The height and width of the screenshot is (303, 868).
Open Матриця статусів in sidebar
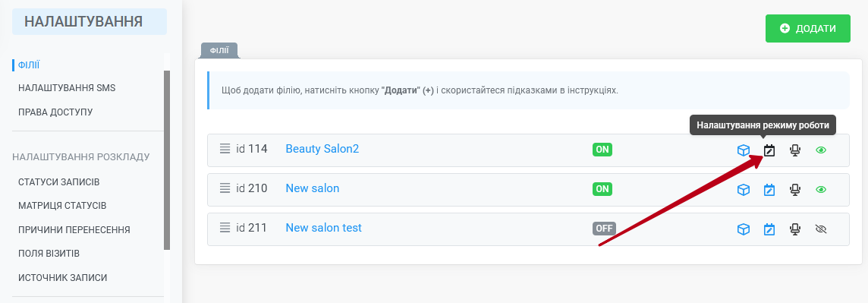point(62,206)
